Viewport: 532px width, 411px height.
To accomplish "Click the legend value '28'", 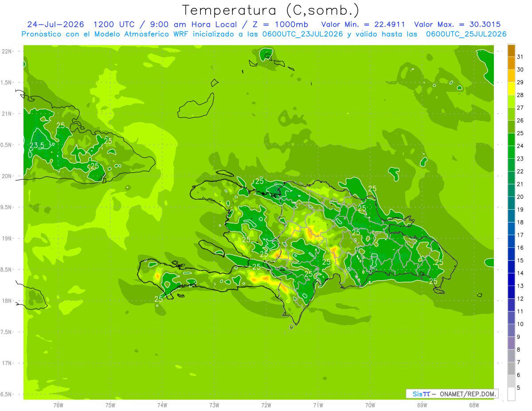I will click(x=520, y=95).
